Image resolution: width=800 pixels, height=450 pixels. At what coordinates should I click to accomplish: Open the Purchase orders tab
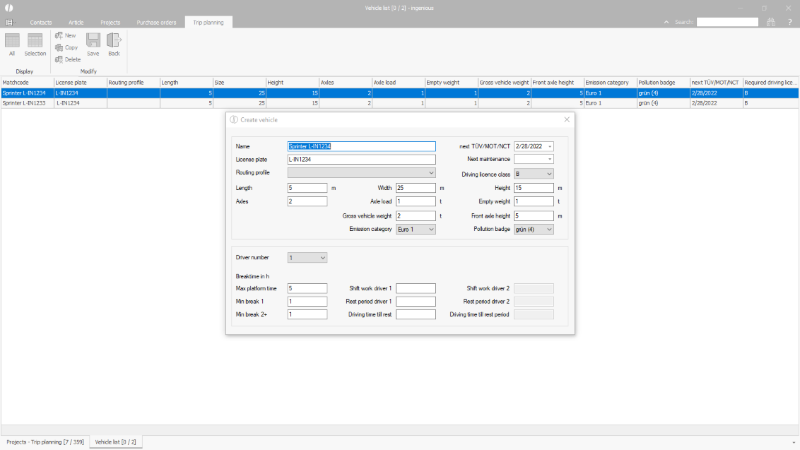point(157,21)
